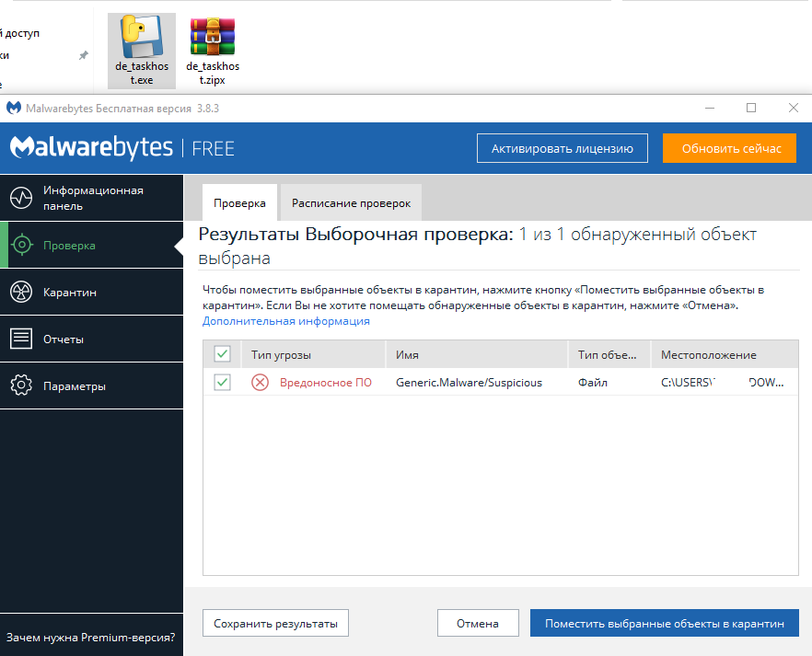Click the Malwarebytes FREE header logo
The image size is (812, 656).
click(x=122, y=148)
